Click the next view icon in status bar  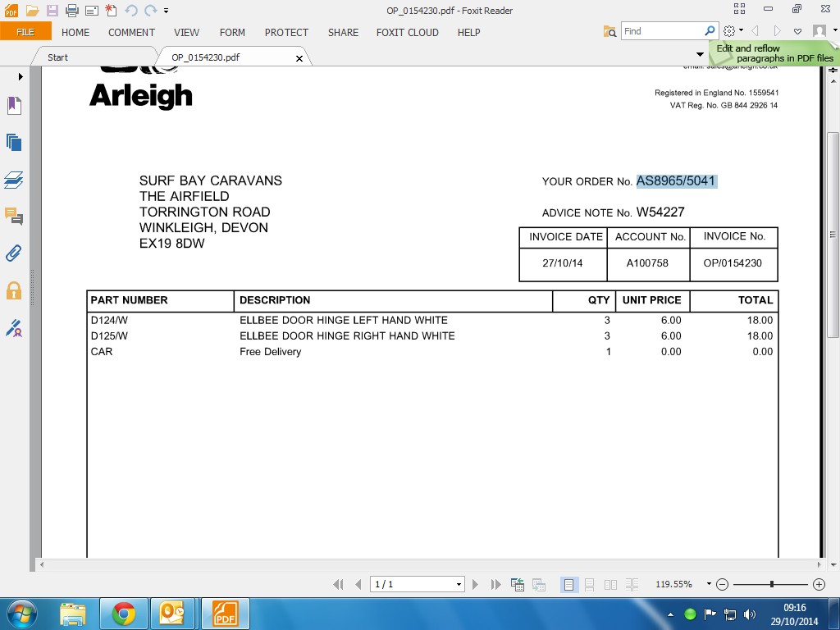[x=538, y=584]
